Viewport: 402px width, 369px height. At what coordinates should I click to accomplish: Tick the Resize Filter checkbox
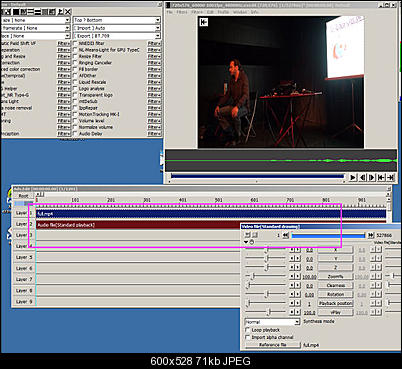point(75,56)
